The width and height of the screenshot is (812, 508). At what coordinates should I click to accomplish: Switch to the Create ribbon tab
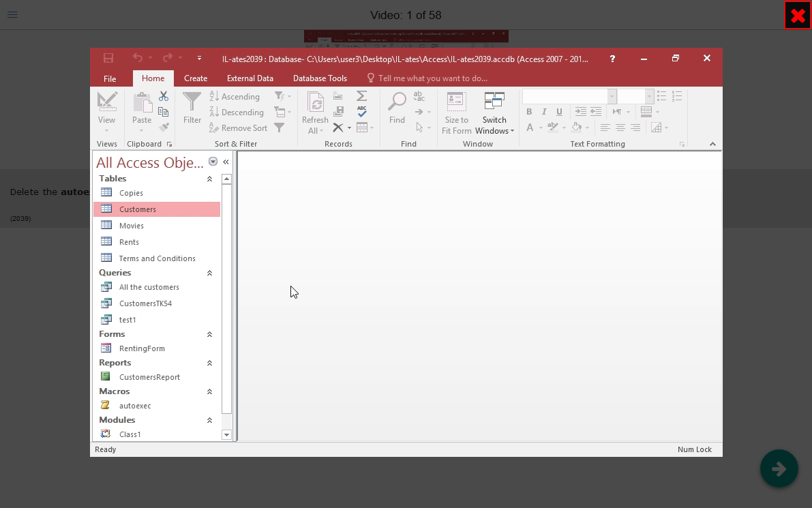(196, 78)
